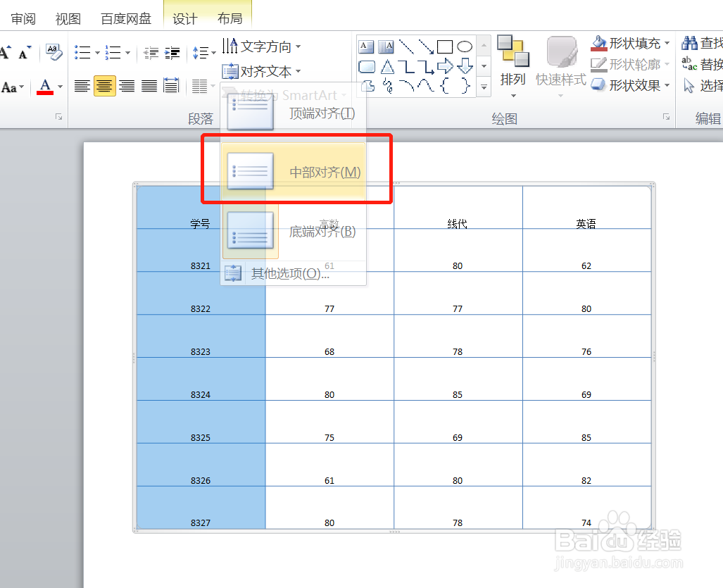Screen dimensions: 723x588
Task: Click the line spacing icon
Action: (200, 53)
